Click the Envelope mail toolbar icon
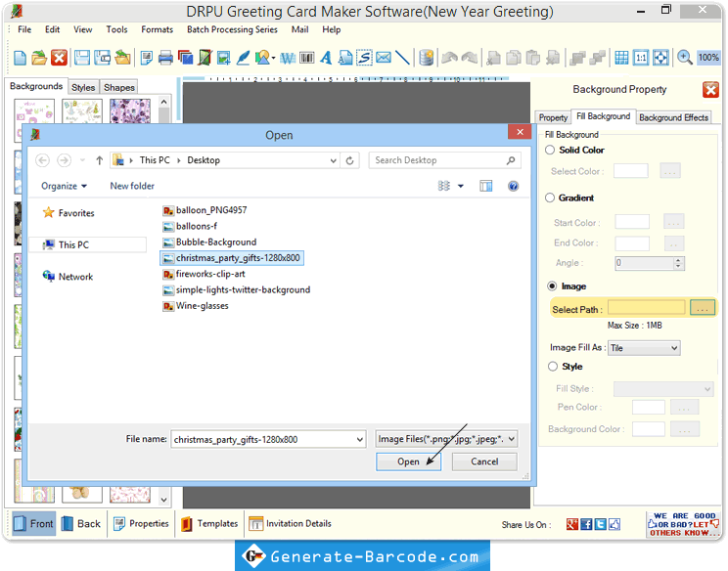Image resolution: width=728 pixels, height=571 pixels. pos(384,58)
